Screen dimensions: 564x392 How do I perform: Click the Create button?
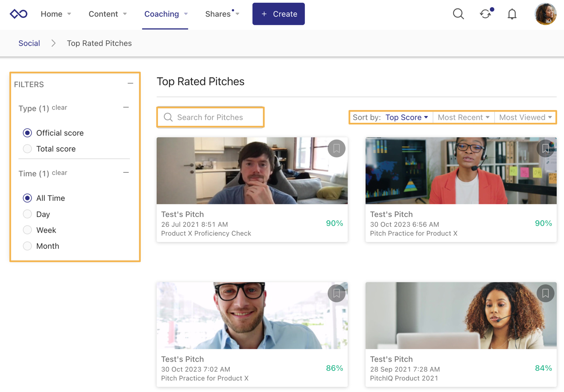tap(278, 14)
